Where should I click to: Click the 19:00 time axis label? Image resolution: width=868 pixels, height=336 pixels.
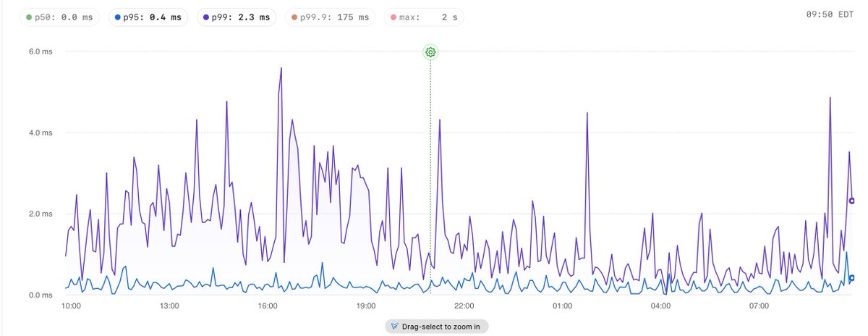(x=366, y=306)
